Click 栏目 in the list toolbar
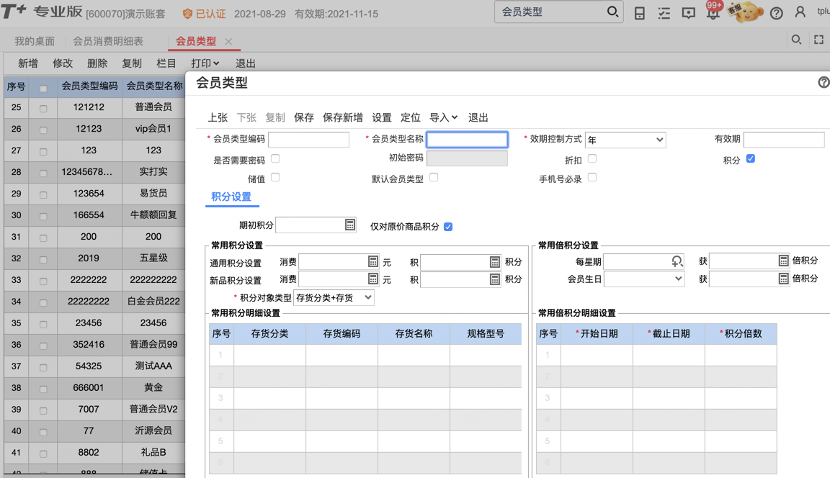This screenshot has width=830, height=478. tap(166, 64)
